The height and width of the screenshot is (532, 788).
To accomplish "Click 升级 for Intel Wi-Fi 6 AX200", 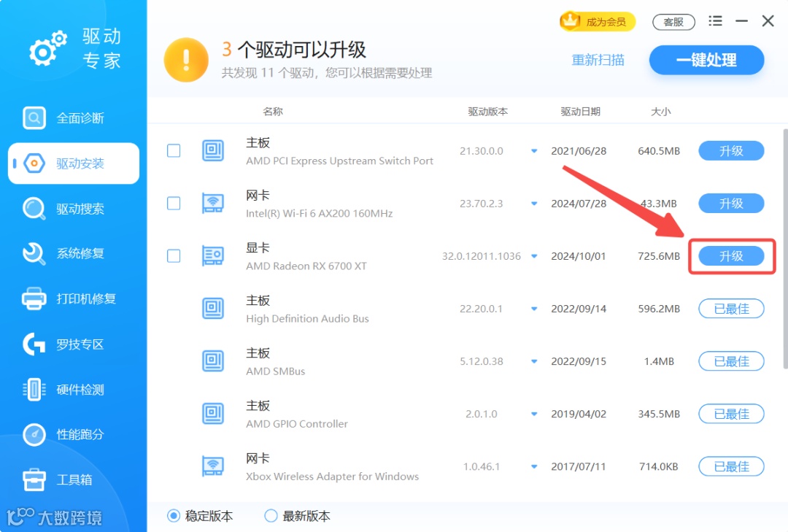I will point(731,204).
